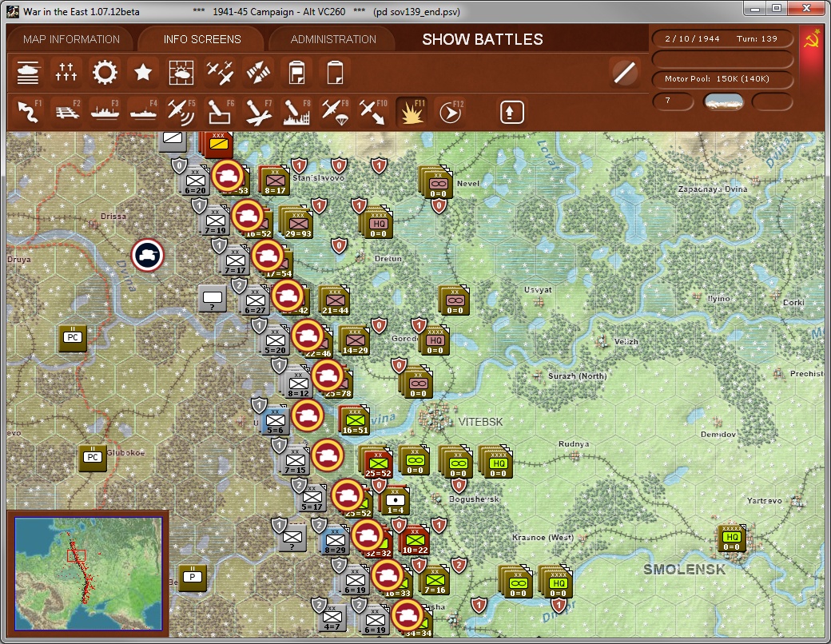Select the HQ unit near Smolensk
The image size is (831, 644).
tap(731, 539)
